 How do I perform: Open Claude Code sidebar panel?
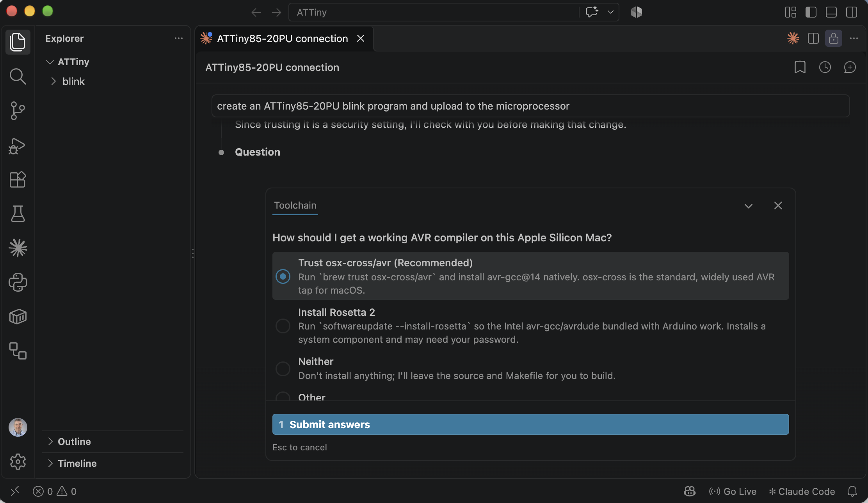pos(18,248)
